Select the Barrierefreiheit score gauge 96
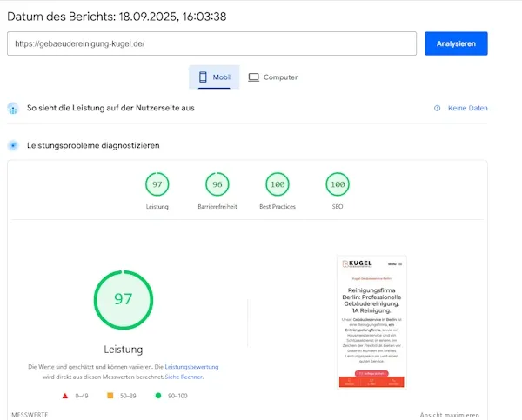Image resolution: width=522 pixels, height=420 pixels. pyautogui.click(x=217, y=184)
